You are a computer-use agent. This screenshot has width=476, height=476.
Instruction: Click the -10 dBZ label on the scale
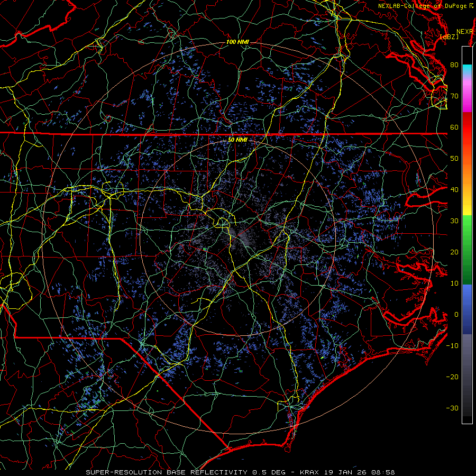pyautogui.click(x=452, y=346)
